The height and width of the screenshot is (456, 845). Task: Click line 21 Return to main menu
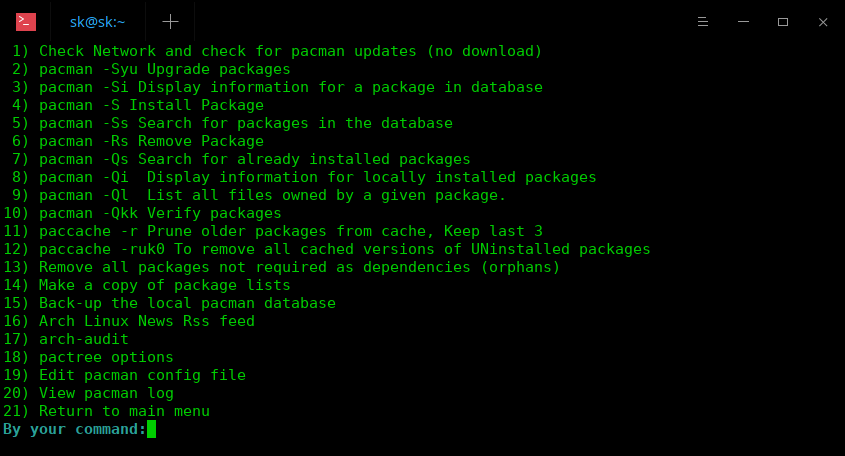click(106, 411)
